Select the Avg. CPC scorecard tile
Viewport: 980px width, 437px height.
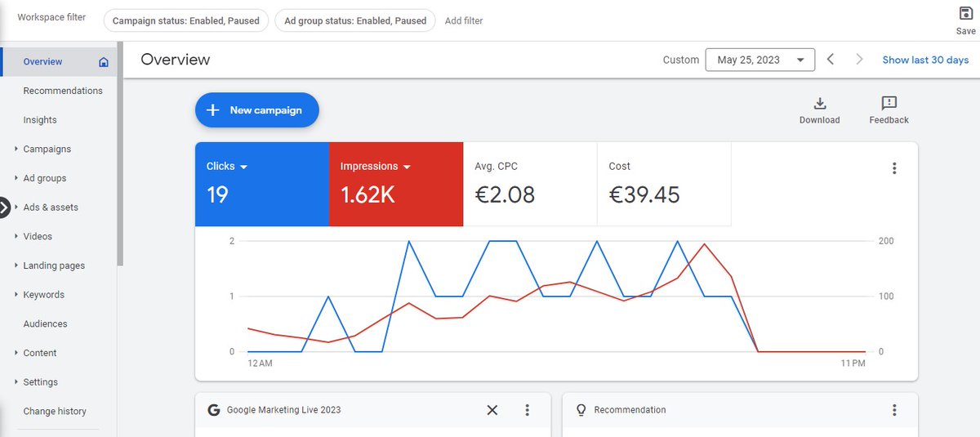pos(530,184)
